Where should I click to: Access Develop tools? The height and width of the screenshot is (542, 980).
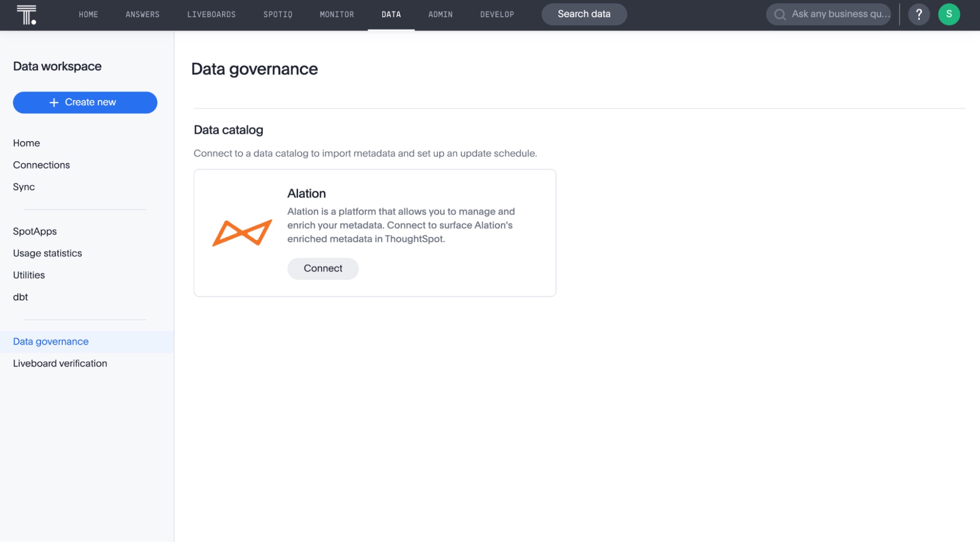point(497,15)
